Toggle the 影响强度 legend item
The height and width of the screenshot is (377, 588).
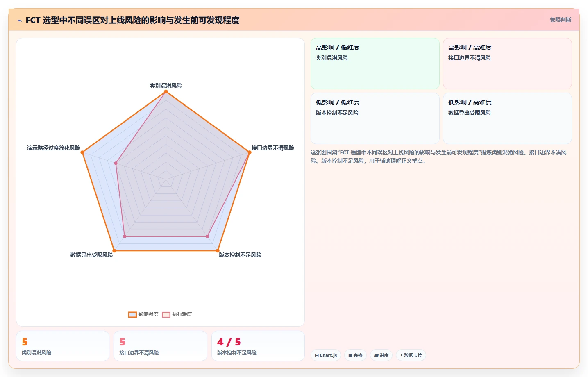143,314
